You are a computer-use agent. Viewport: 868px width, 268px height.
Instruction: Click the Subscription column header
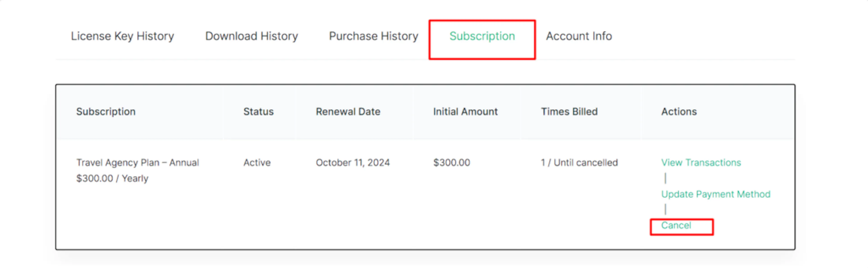106,111
